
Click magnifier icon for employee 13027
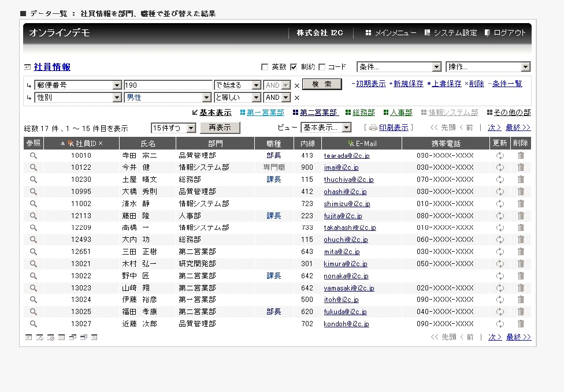(33, 324)
